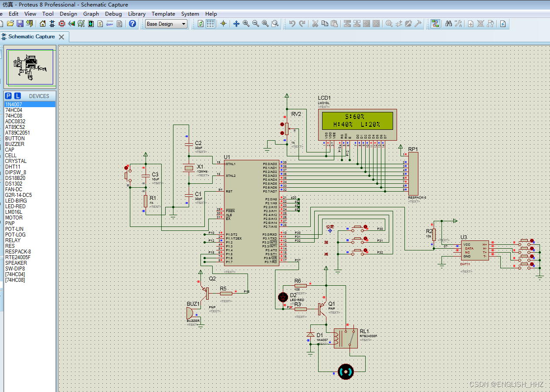Image resolution: width=550 pixels, height=392 pixels.
Task: Open the Base Design variant dropdown
Action: click(166, 24)
